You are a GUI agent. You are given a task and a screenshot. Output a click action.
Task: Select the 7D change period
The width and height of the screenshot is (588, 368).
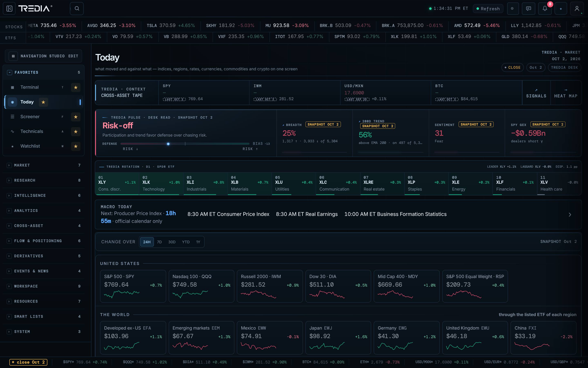point(159,242)
